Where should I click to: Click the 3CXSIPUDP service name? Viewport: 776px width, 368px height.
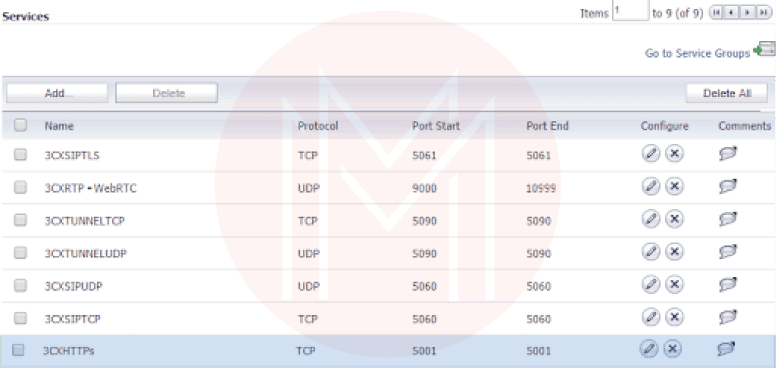pos(74,286)
